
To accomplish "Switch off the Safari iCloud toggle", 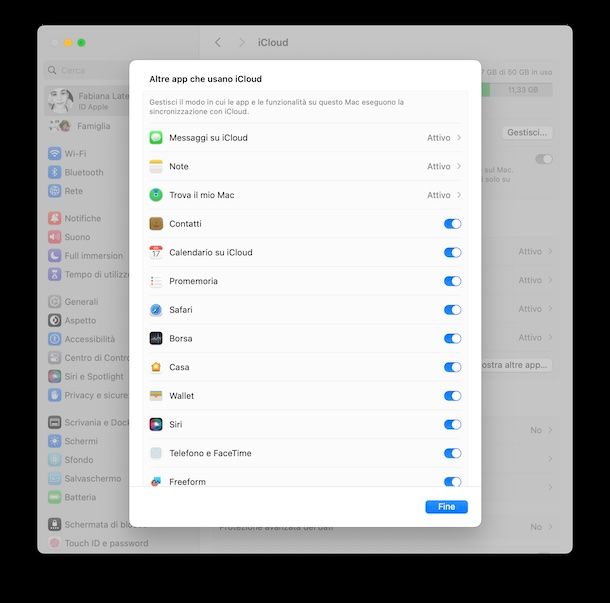I will click(x=452, y=310).
